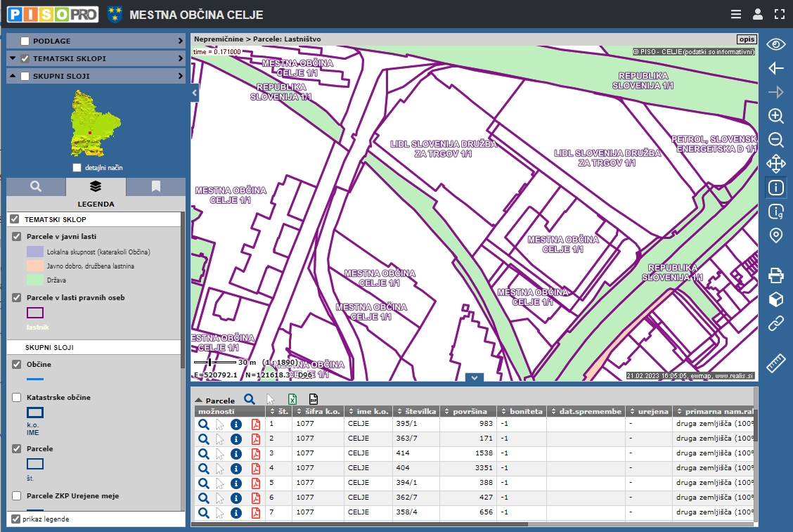Switch to the search tab

click(x=36, y=187)
